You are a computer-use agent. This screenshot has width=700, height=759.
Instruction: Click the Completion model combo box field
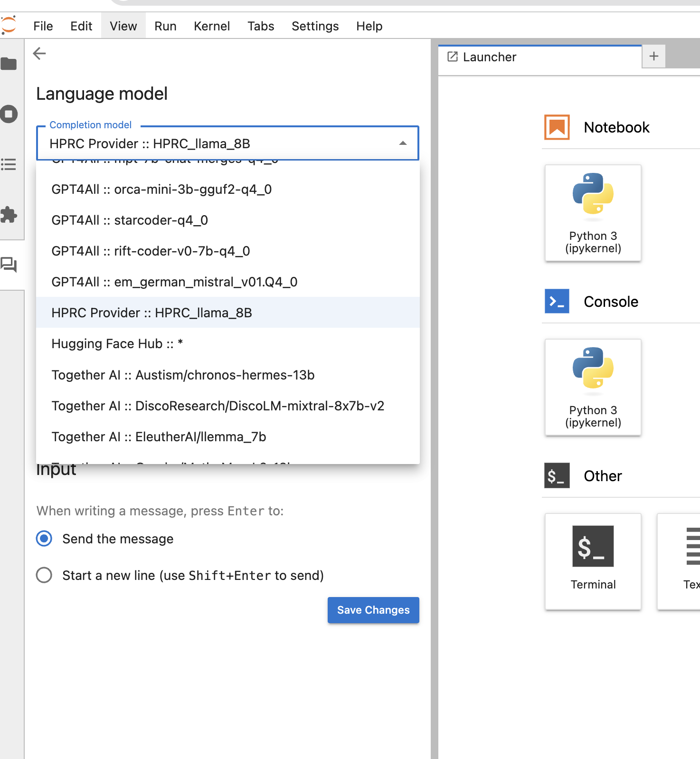click(227, 143)
